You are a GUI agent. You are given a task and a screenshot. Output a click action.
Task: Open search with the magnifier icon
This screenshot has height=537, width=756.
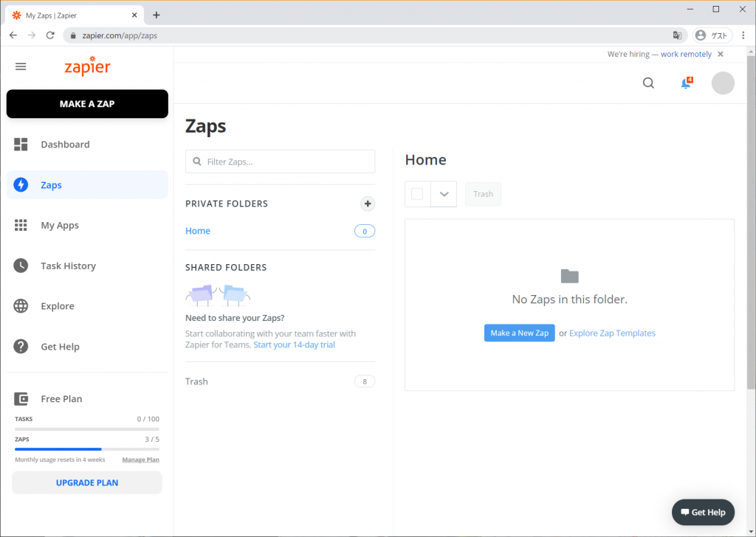pos(648,83)
